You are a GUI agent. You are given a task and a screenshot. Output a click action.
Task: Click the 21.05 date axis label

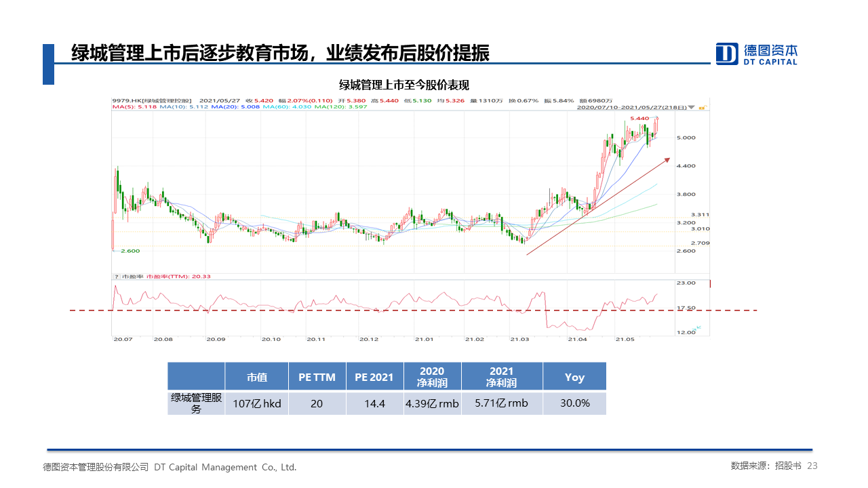(625, 339)
